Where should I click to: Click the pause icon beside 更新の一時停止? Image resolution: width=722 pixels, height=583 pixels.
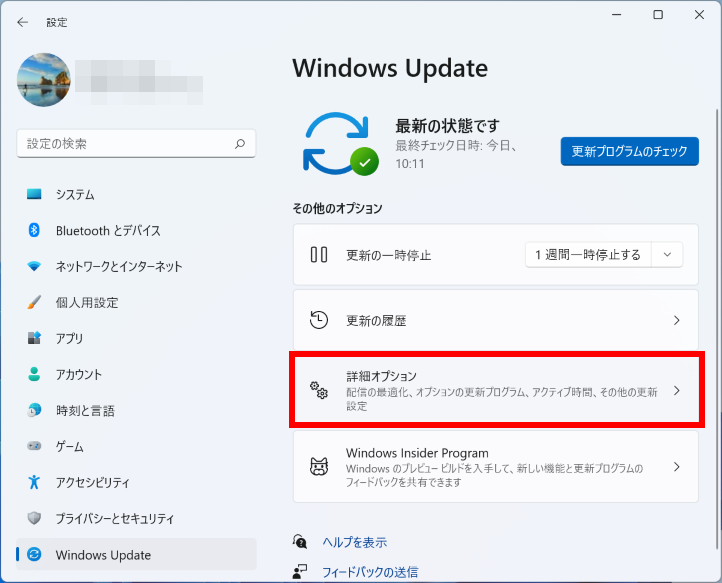pyautogui.click(x=319, y=255)
